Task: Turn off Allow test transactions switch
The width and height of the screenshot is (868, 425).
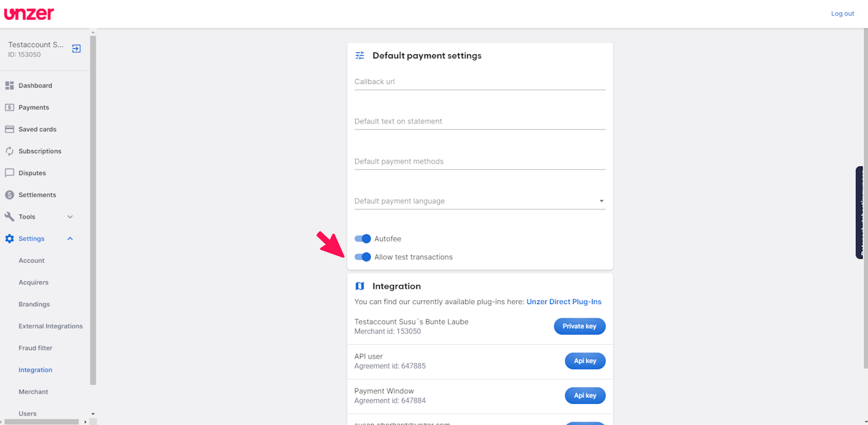Action: (x=363, y=257)
